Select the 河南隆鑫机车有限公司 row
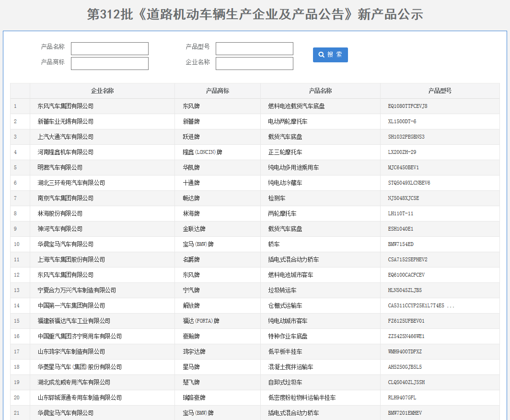510x420 pixels. click(66, 152)
